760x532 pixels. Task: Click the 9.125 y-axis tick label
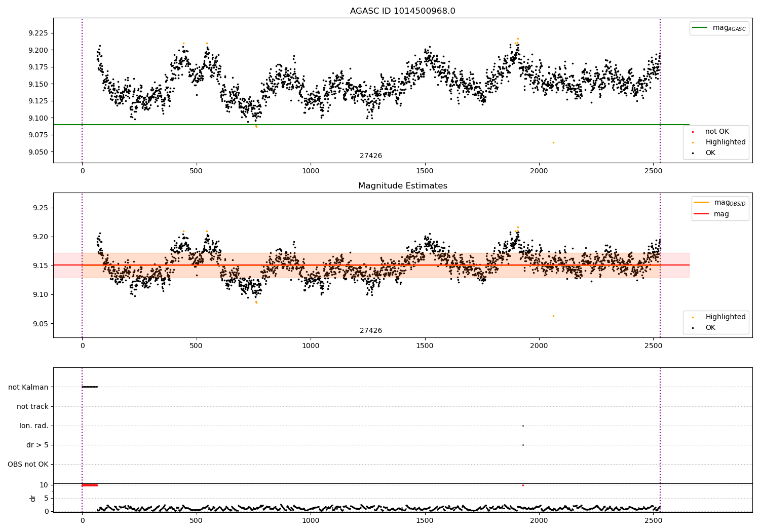(x=38, y=101)
